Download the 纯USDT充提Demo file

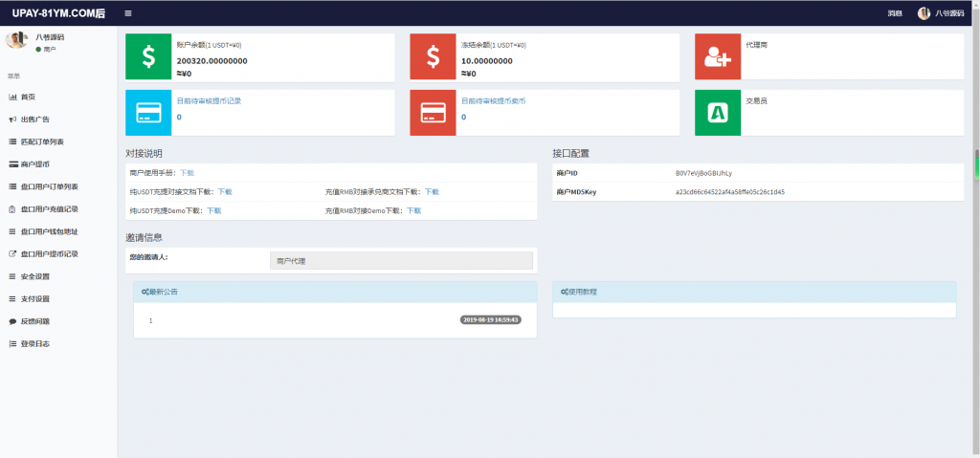[x=214, y=210]
